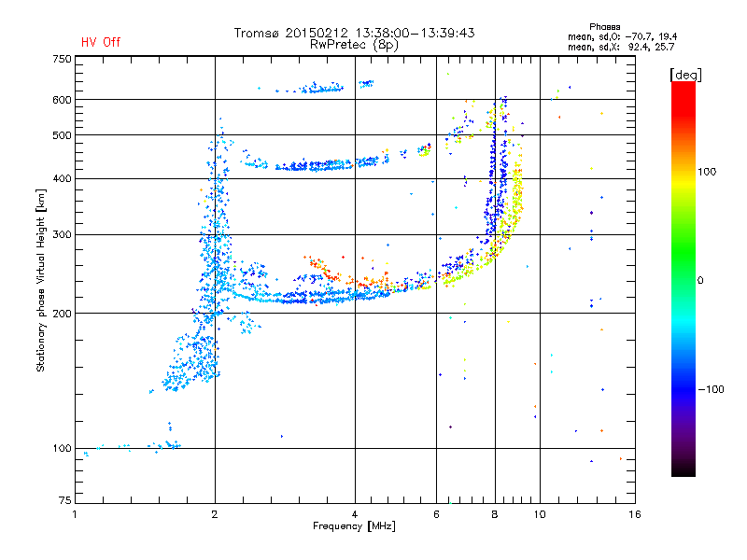Screen dimensions: 747x560
Task: Click the 'Stationary phase Virtual Height [km]' axis title
Action: click(41, 280)
